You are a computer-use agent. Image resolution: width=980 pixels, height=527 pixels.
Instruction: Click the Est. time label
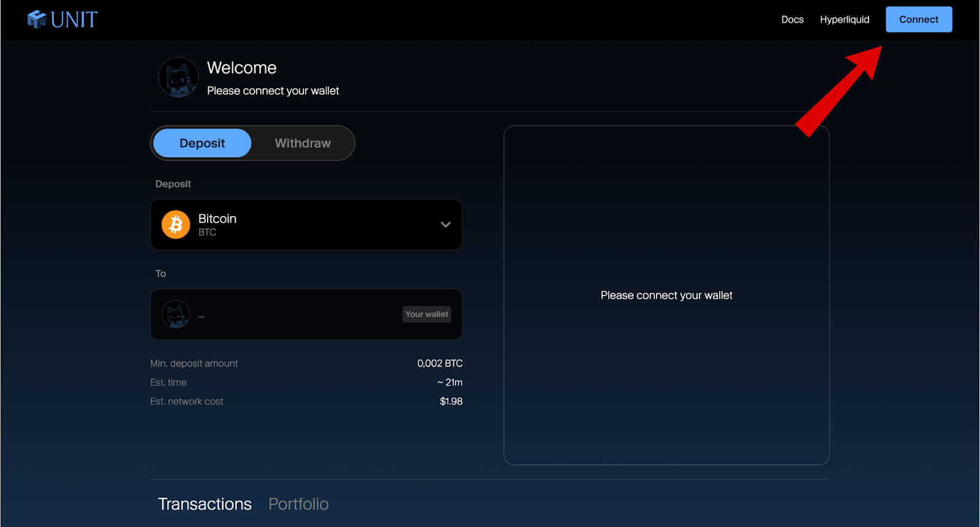pos(168,383)
